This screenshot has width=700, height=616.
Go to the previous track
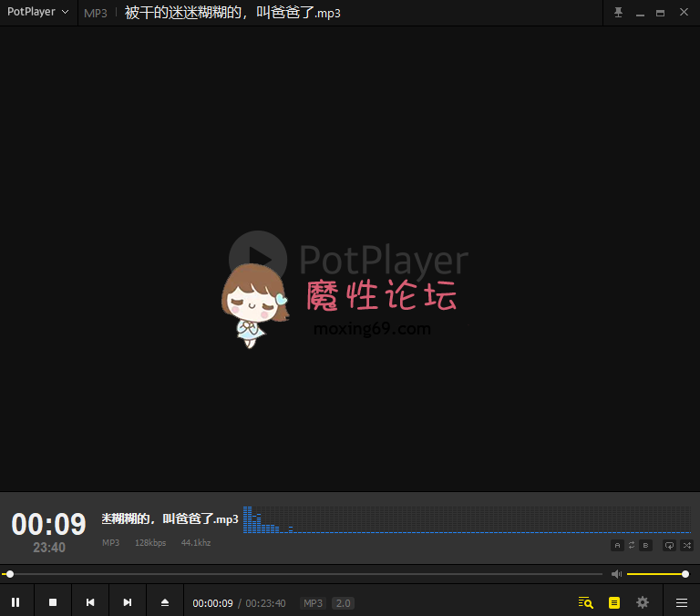coord(90,602)
